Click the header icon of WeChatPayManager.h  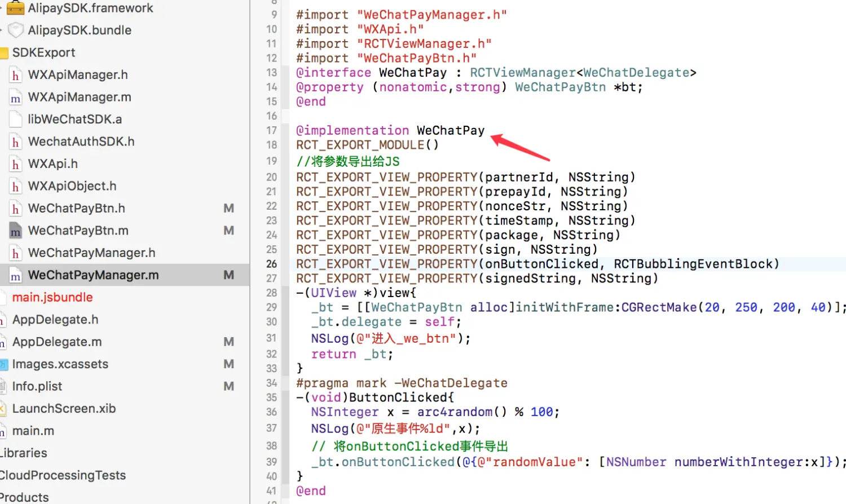(16, 253)
